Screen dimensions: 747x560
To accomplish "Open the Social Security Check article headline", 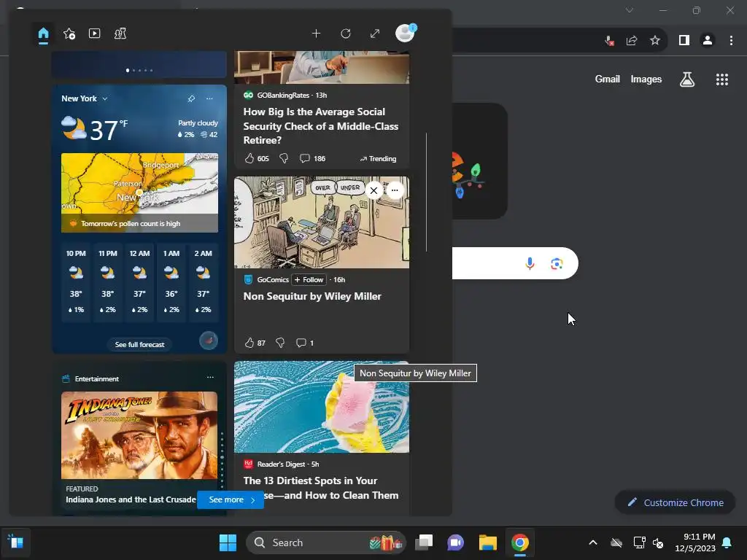I will pyautogui.click(x=321, y=125).
